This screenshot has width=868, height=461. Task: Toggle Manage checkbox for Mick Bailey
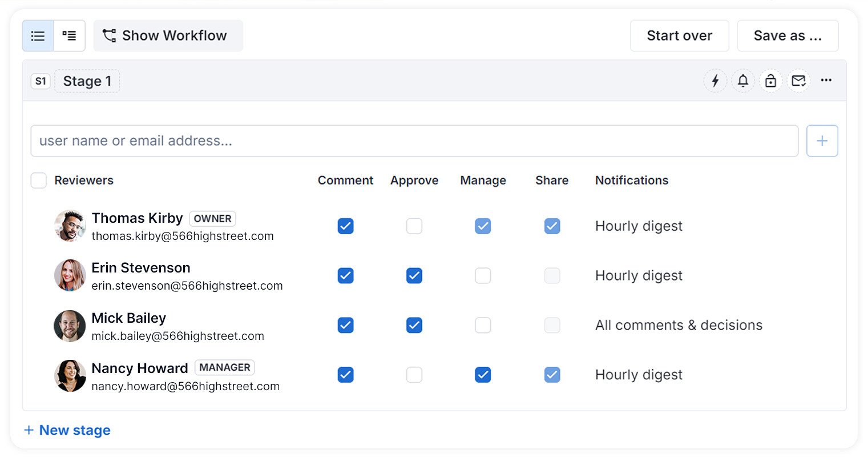click(x=483, y=326)
